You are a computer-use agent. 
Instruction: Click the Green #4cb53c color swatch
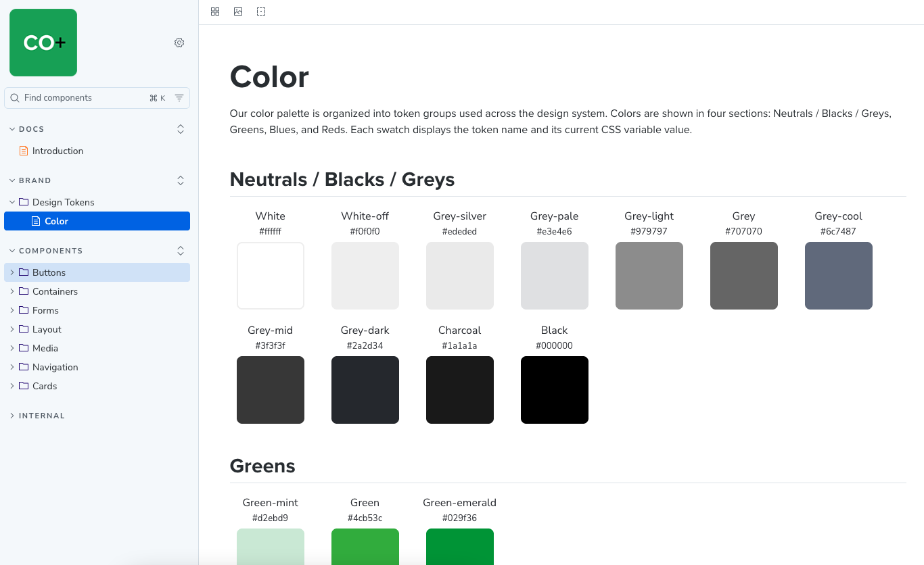pos(365,547)
